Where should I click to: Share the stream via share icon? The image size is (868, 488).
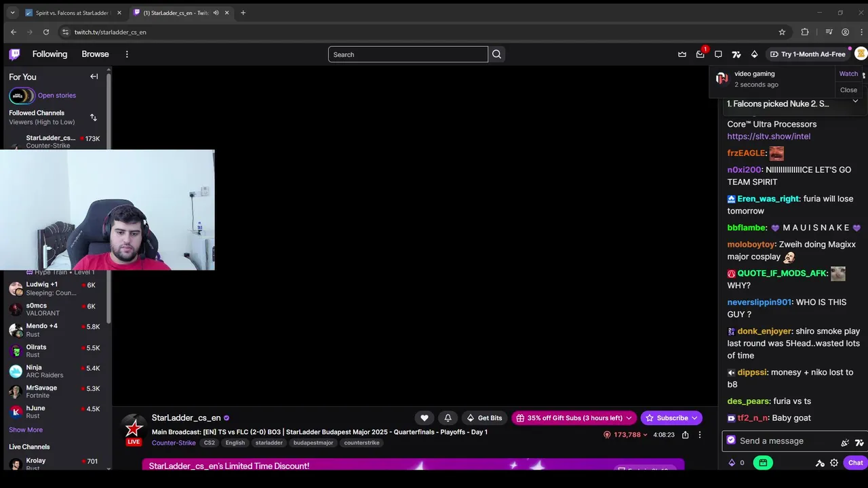(x=686, y=435)
